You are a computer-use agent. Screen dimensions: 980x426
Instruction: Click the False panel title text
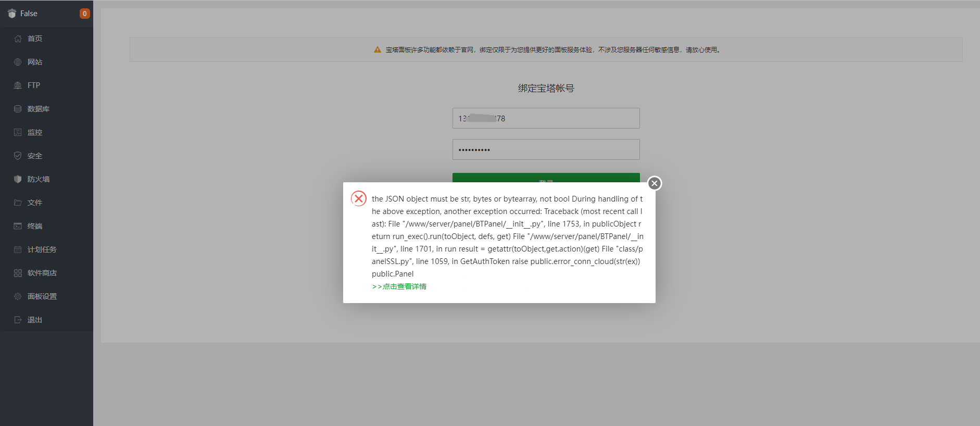pyautogui.click(x=29, y=14)
